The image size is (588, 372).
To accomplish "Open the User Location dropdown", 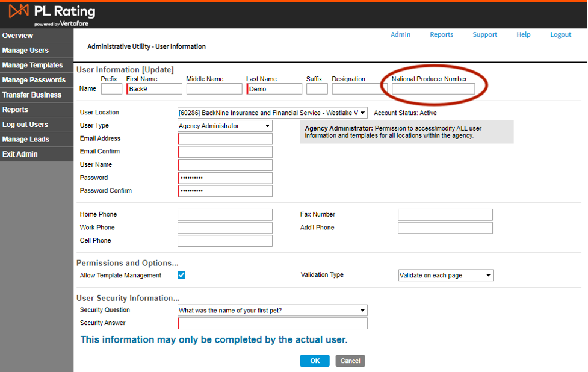I will (272, 113).
